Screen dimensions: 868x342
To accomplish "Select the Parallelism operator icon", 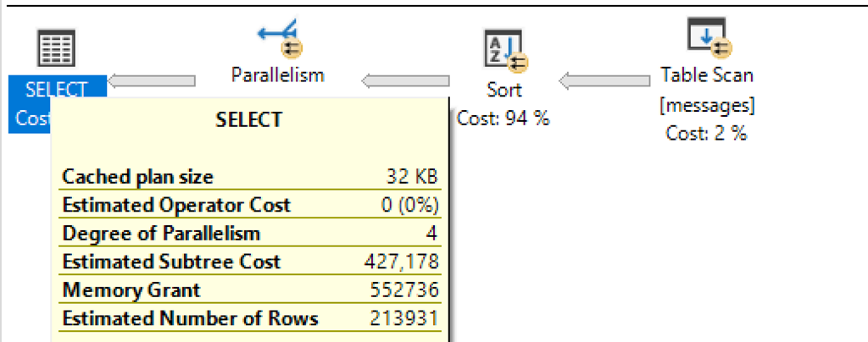I will (280, 39).
